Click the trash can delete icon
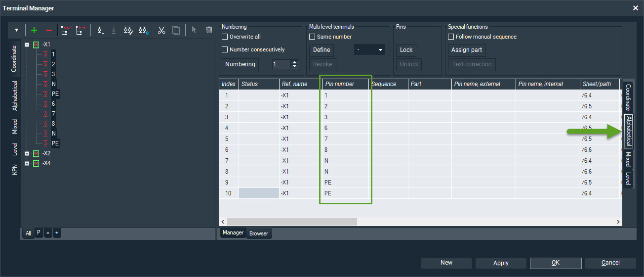This screenshot has width=644, height=277. tap(209, 30)
